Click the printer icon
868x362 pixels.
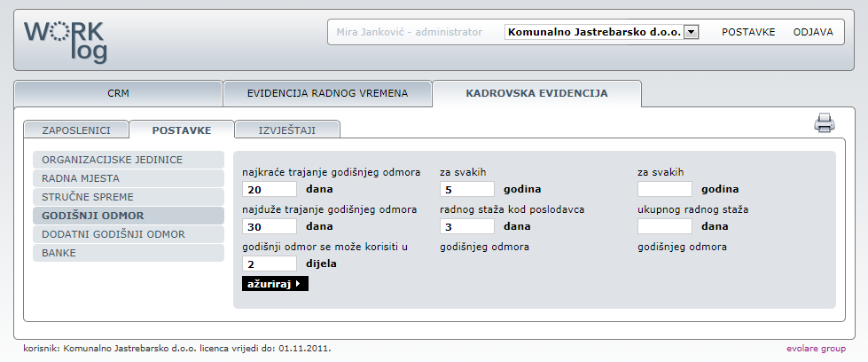click(825, 123)
